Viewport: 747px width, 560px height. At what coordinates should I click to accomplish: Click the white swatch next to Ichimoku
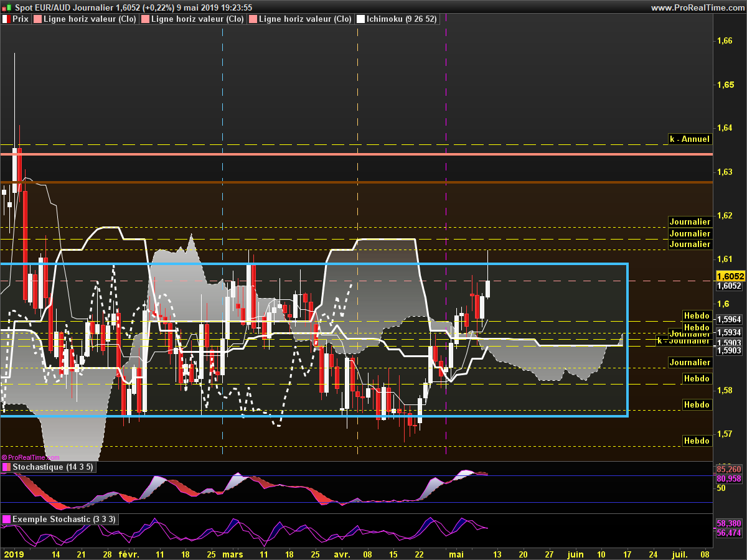[x=360, y=19]
